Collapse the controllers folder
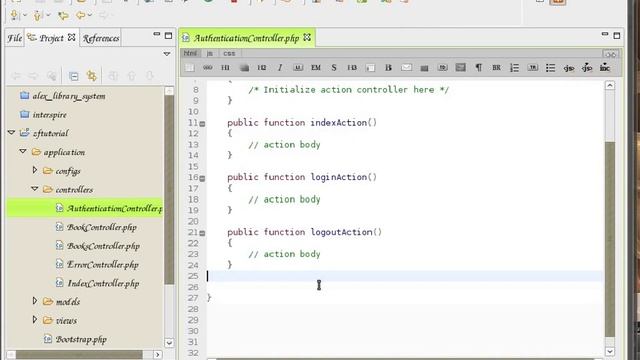 click(x=35, y=189)
